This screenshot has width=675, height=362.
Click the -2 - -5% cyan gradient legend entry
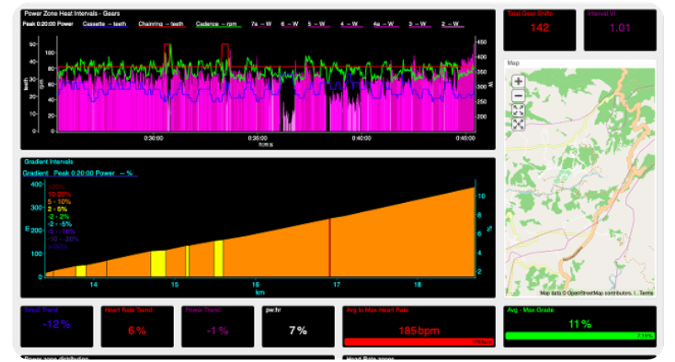pyautogui.click(x=60, y=224)
